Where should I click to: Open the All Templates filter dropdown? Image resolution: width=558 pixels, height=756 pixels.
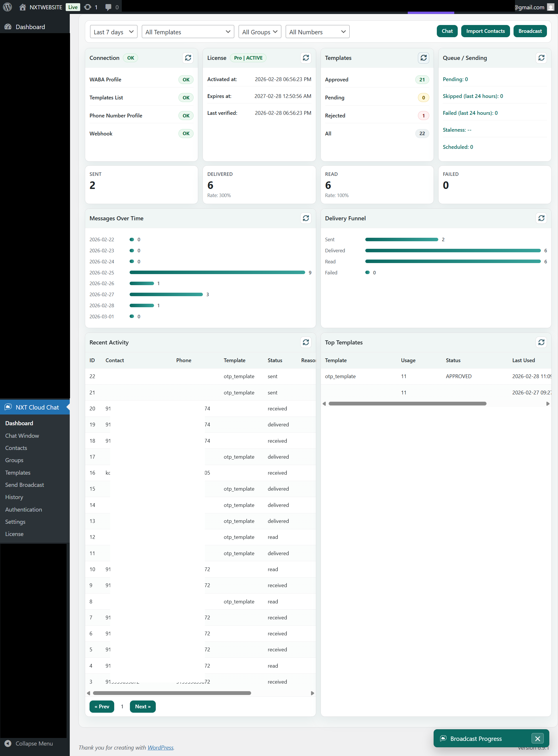click(188, 31)
